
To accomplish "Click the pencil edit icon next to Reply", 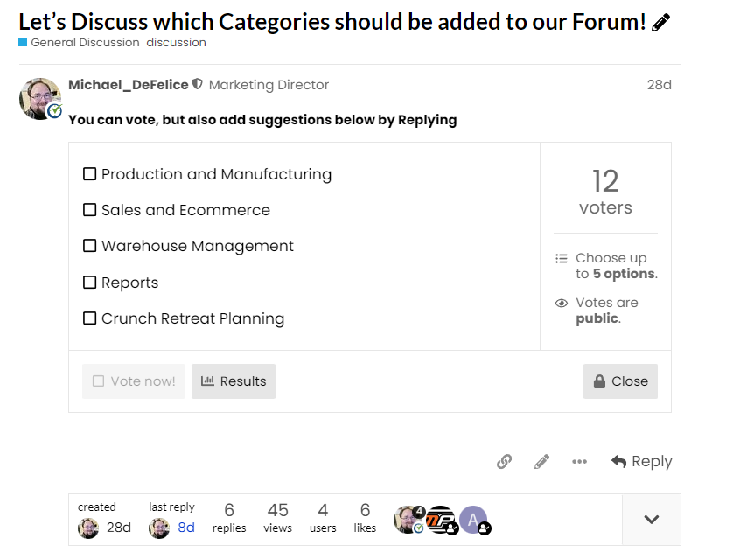I will 541,461.
